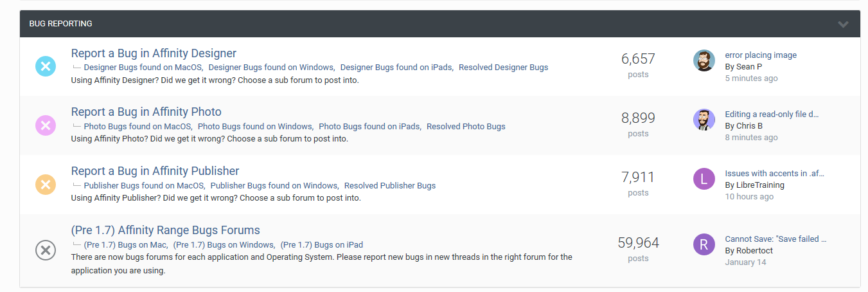This screenshot has height=292, width=868.
Task: Click the blue Affinity Designer forum status icon
Action: point(46,66)
